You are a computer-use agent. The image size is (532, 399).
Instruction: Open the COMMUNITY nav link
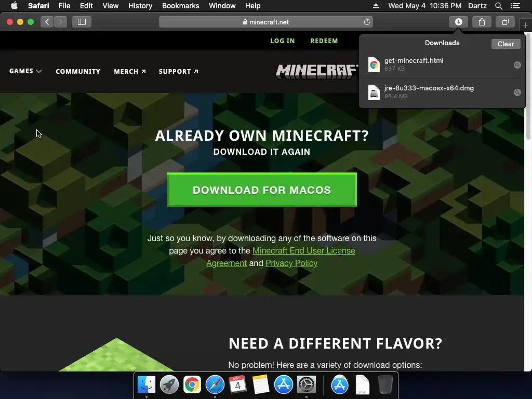[78, 71]
